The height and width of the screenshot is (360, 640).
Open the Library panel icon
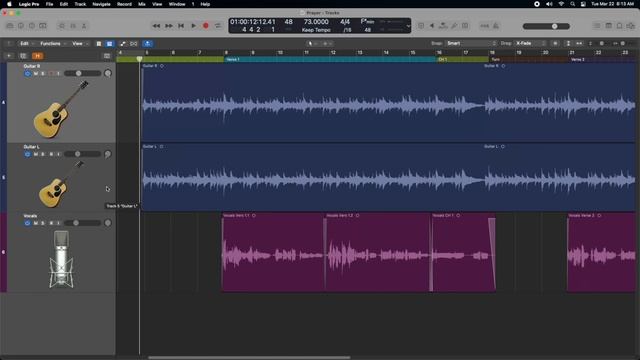tap(10, 26)
